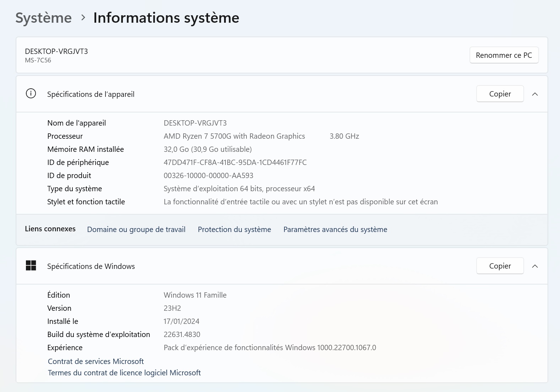
Task: Click the Nom de l'appareil value DESKTOP-VRGJVT3
Action: pos(195,123)
